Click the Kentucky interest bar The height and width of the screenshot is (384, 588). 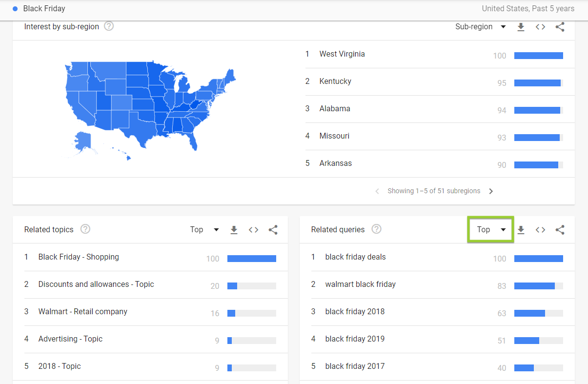(x=537, y=82)
